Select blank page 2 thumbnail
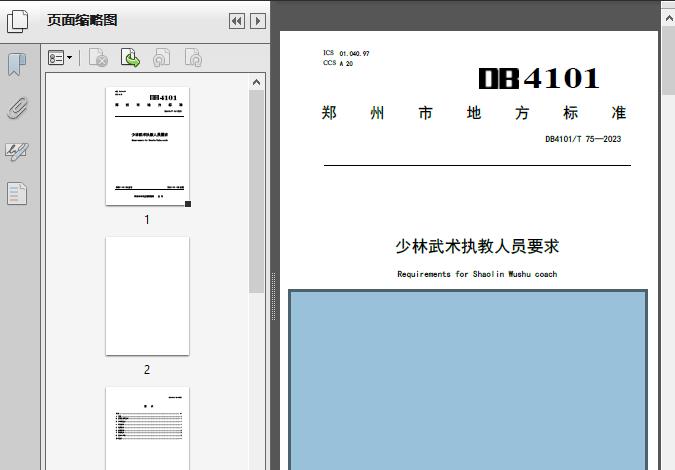This screenshot has height=470, width=675. click(x=147, y=296)
